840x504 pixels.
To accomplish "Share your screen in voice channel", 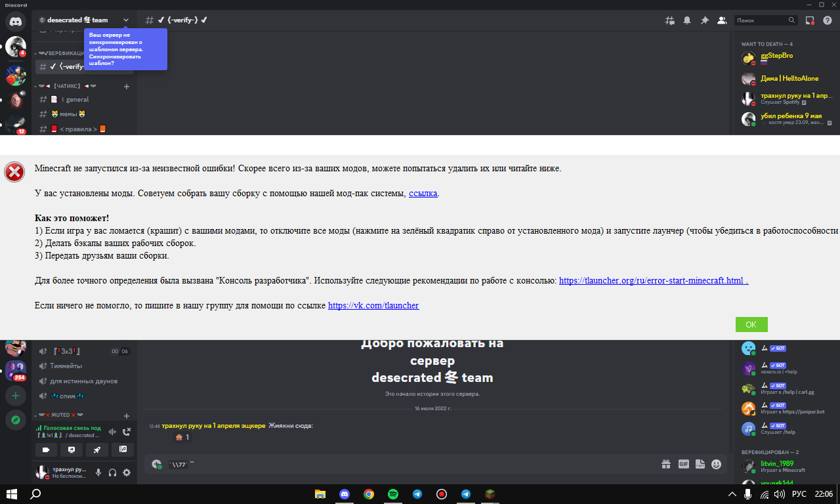I will (72, 450).
